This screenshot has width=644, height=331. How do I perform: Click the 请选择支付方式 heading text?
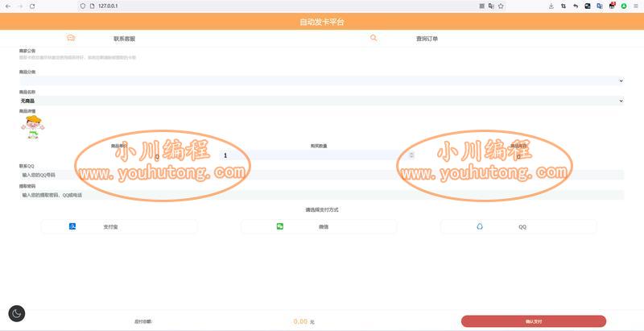321,210
